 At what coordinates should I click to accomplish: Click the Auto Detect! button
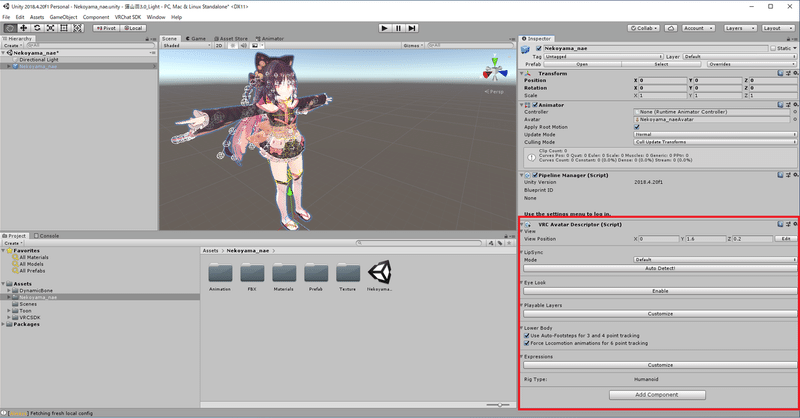[660, 268]
